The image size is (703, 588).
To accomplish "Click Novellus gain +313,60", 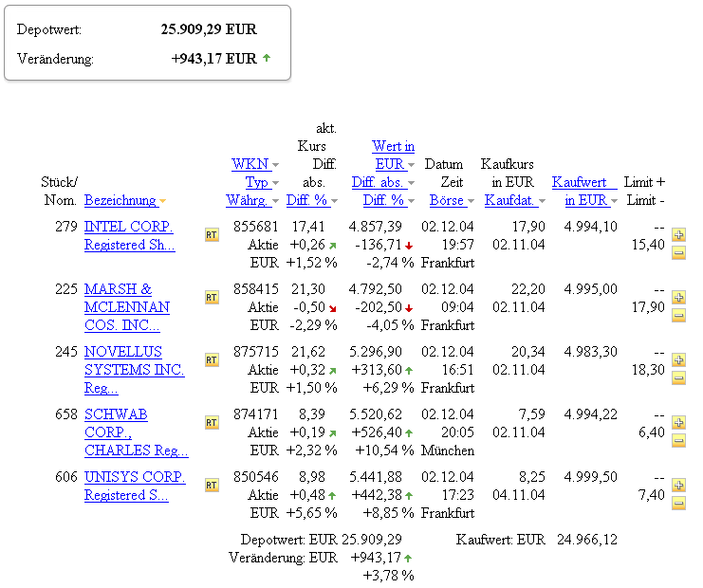I will click(377, 370).
